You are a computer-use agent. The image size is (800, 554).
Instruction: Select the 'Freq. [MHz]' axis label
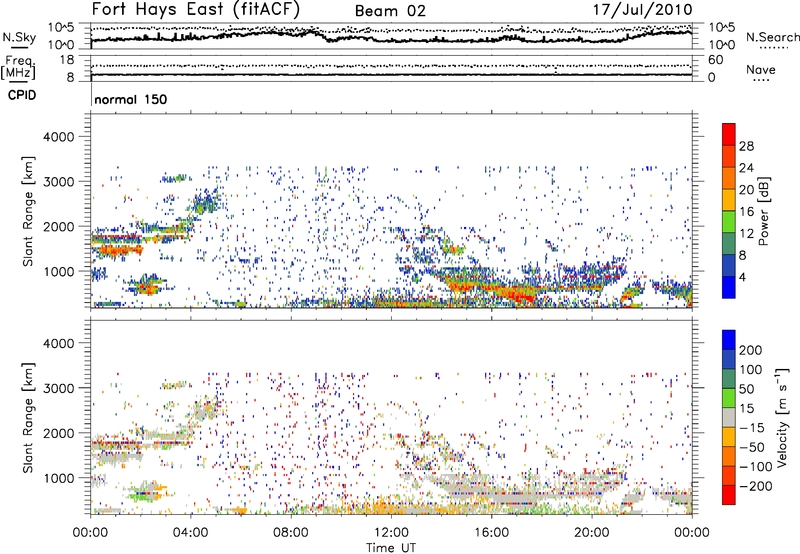click(x=18, y=68)
